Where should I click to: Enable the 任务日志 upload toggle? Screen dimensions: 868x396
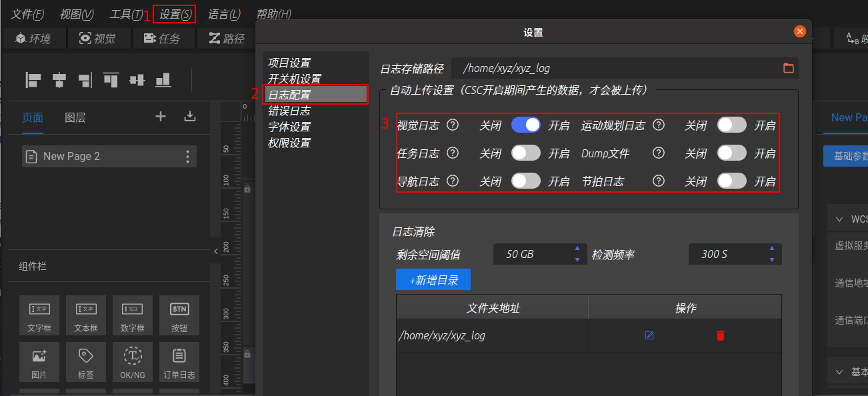point(526,153)
